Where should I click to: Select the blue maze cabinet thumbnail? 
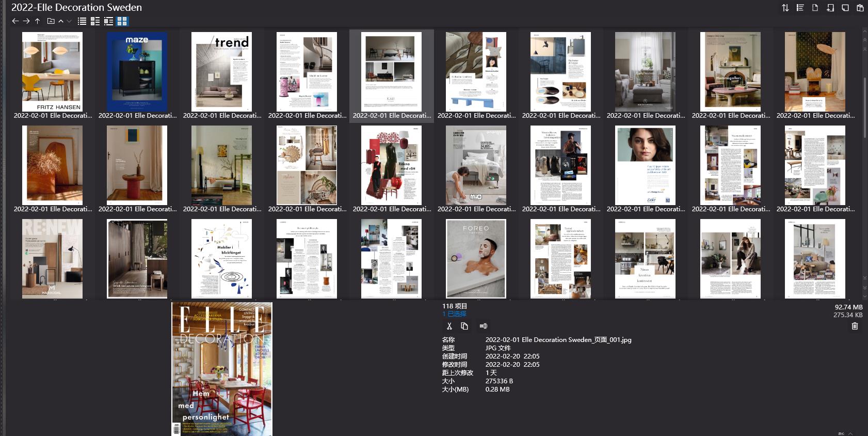pos(137,72)
